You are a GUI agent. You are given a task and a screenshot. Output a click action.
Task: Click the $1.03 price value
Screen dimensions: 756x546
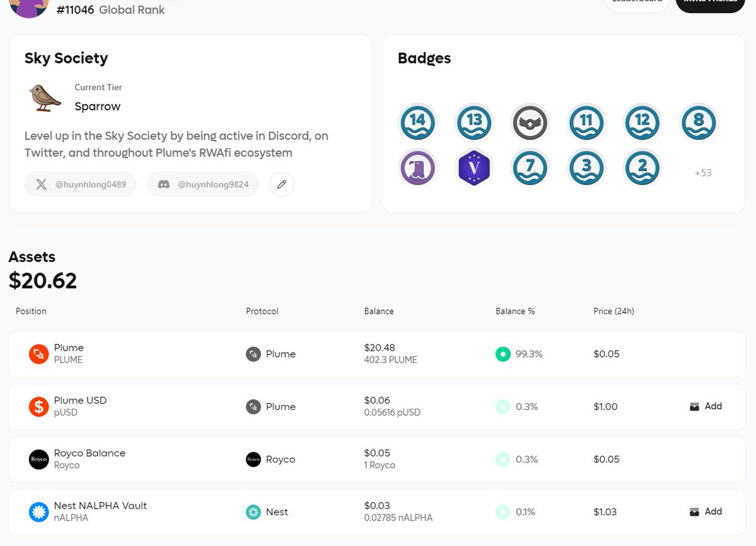[605, 512]
